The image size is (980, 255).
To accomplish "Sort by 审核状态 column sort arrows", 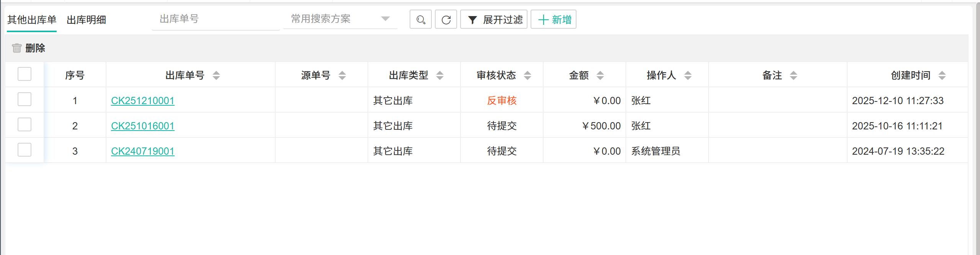I will [528, 75].
